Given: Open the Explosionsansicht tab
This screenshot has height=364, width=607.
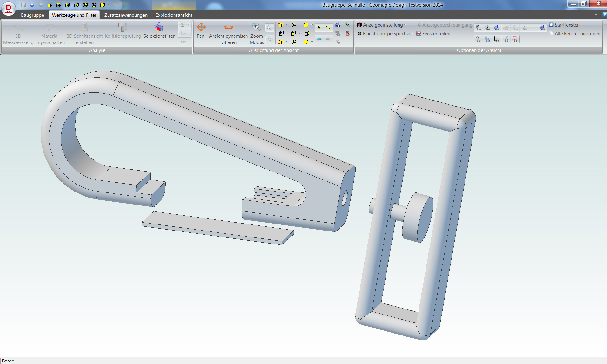Looking at the screenshot, I should 174,15.
